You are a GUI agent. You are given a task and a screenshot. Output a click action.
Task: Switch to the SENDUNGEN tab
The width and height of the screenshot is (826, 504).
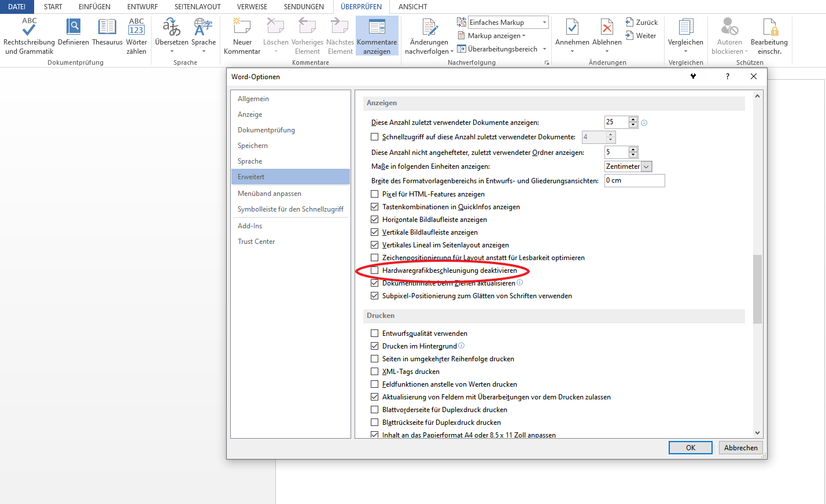[x=304, y=7]
